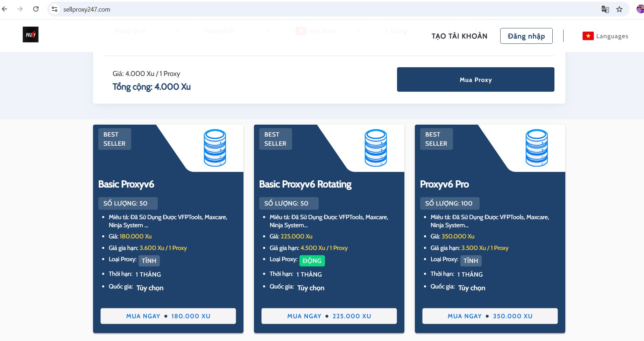Click the site information icon in address bar

[55, 9]
